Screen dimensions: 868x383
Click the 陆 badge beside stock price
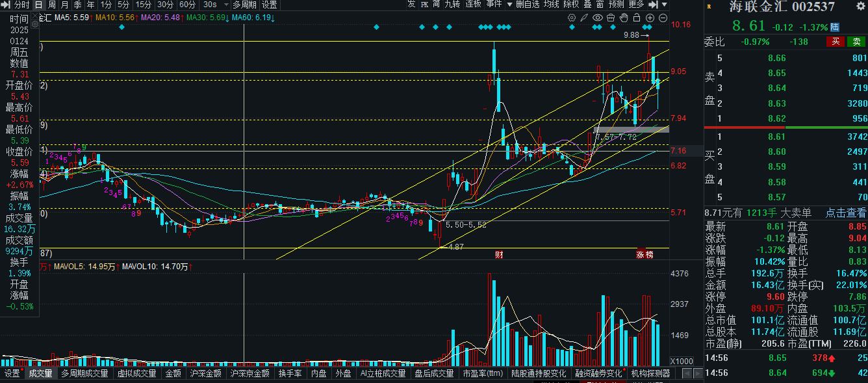coord(834,27)
